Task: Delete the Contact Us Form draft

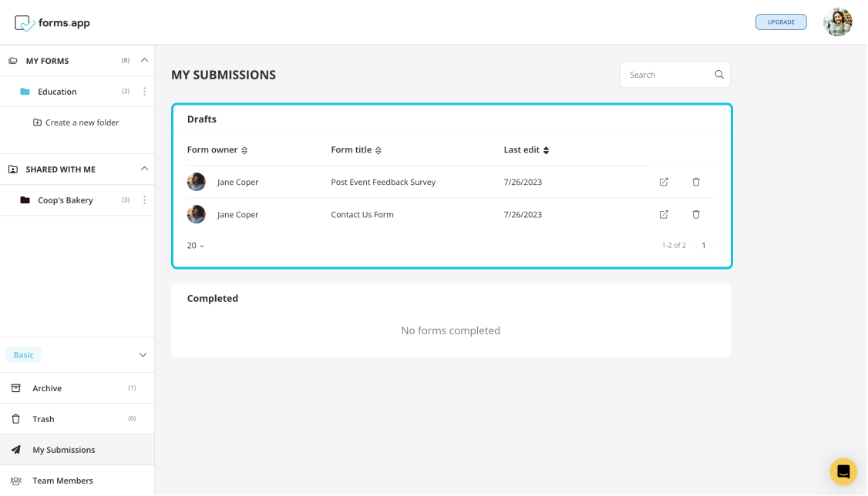Action: [x=695, y=214]
